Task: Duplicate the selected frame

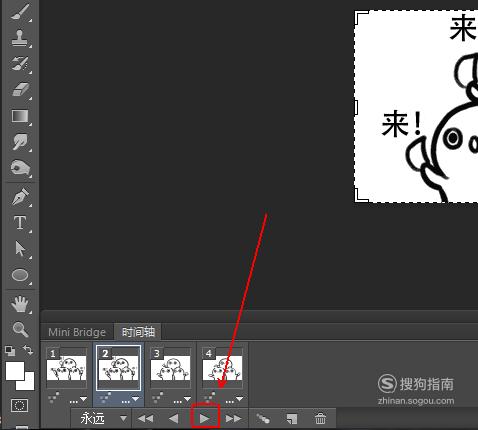Action: 292,419
